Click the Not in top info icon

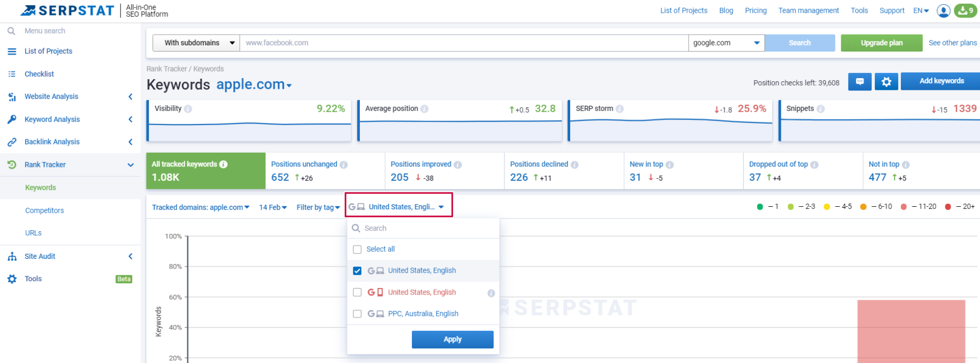click(x=905, y=164)
